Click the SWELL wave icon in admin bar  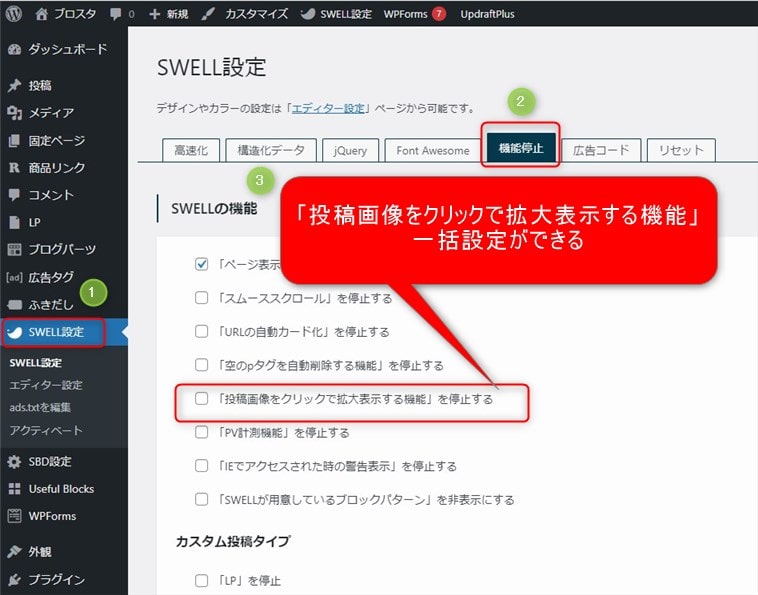[x=307, y=14]
